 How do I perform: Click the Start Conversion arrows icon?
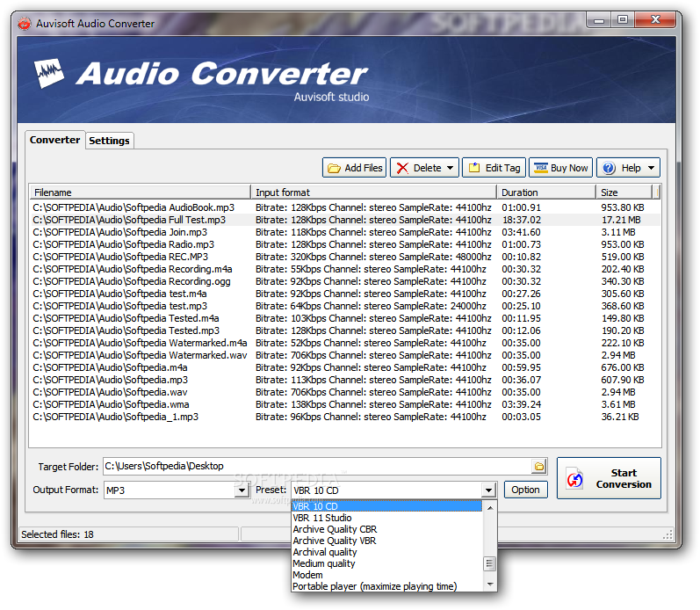(x=574, y=479)
